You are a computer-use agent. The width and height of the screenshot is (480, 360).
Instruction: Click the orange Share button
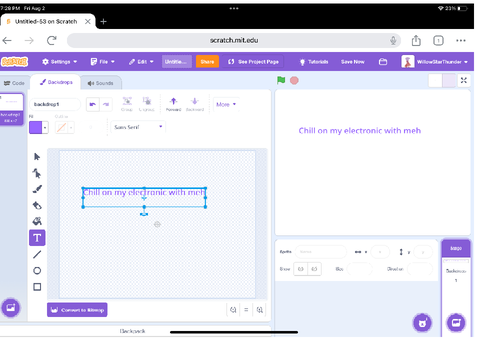point(207,62)
